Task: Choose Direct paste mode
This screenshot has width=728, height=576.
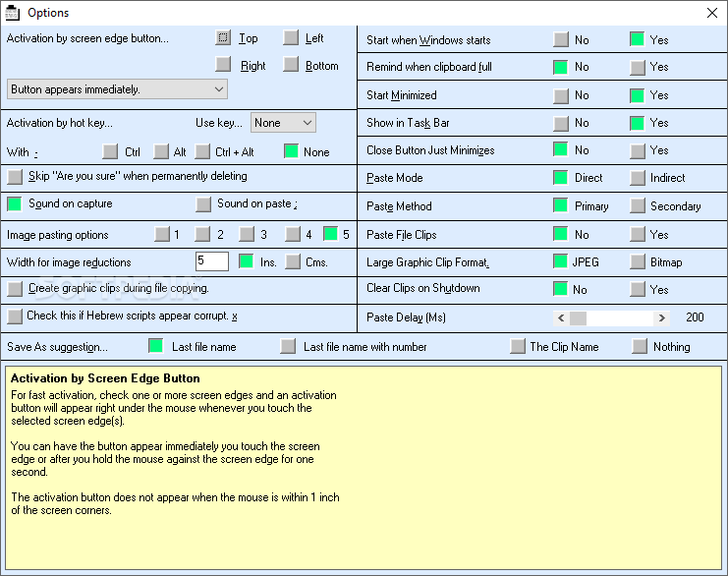Action: 561,178
